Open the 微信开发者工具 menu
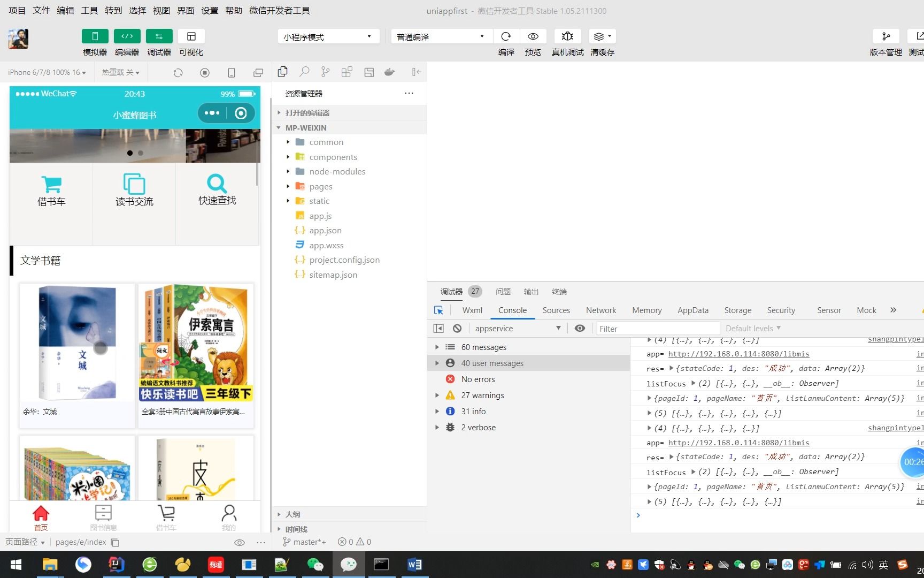The height and width of the screenshot is (578, 924). [x=280, y=10]
